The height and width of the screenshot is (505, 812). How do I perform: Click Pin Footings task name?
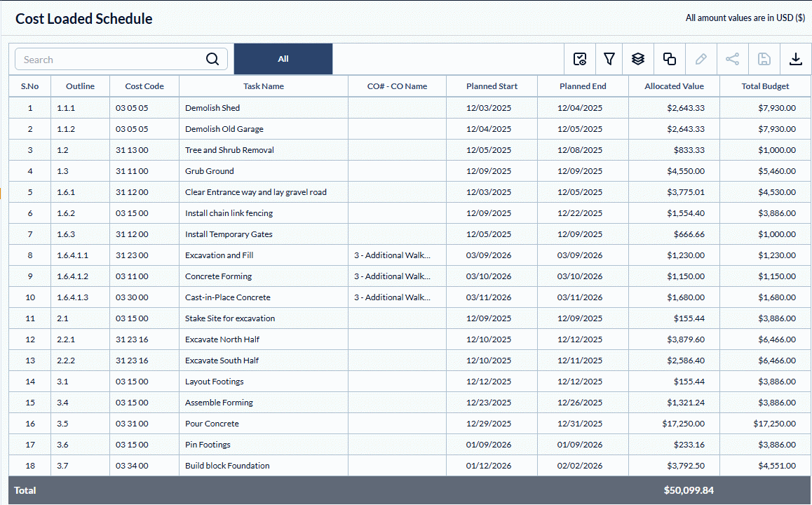[208, 445]
